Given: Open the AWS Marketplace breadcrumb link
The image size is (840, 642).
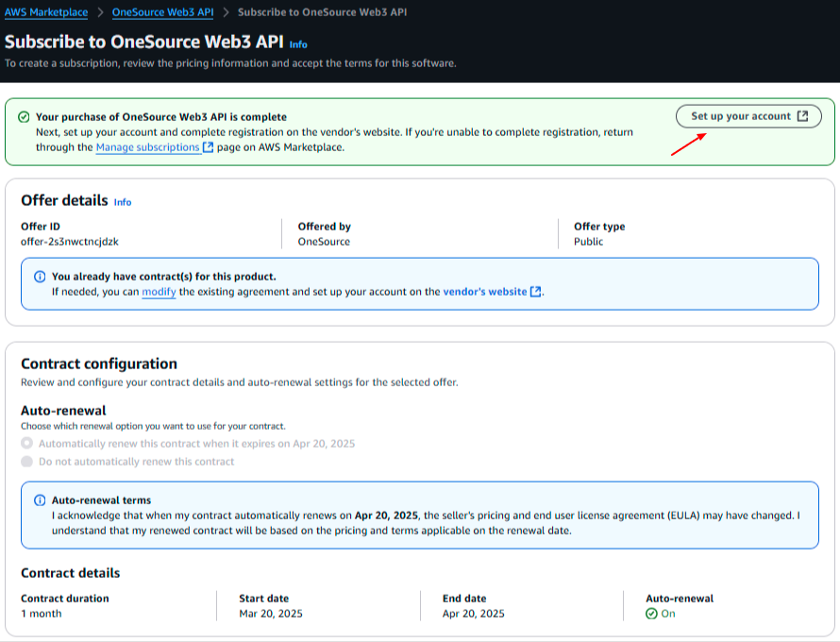Looking at the screenshot, I should [46, 12].
